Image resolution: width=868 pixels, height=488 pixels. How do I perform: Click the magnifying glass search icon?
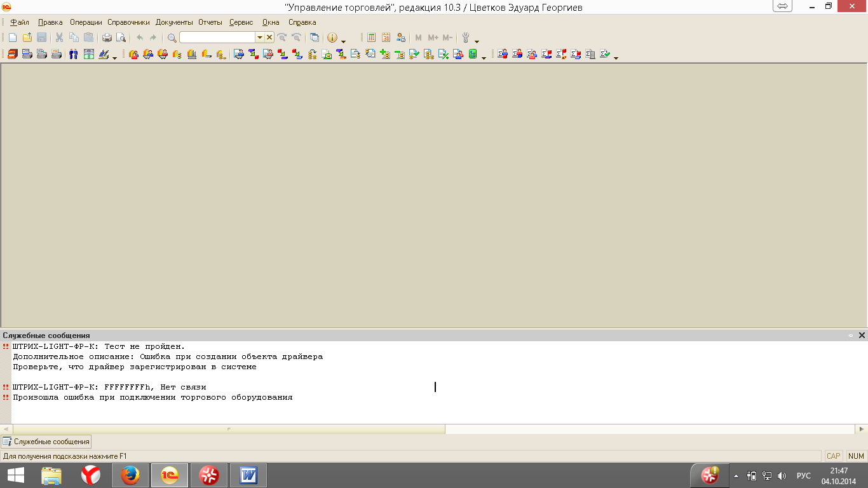pos(172,37)
